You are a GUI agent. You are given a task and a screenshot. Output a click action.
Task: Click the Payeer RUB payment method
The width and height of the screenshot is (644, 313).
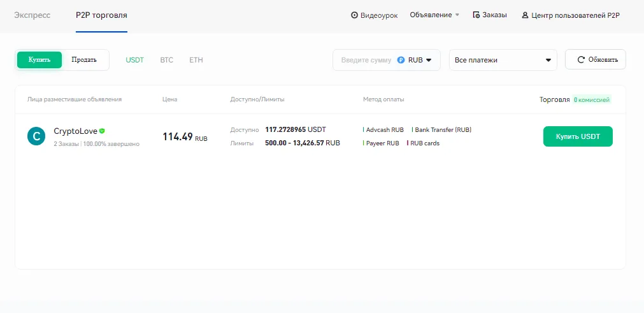381,143
